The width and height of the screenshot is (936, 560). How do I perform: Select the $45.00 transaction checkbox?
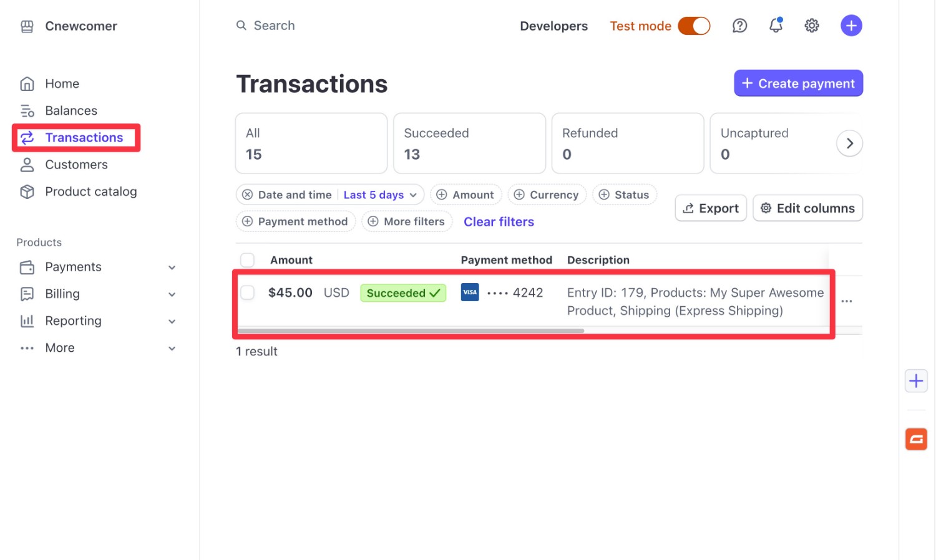(x=247, y=292)
